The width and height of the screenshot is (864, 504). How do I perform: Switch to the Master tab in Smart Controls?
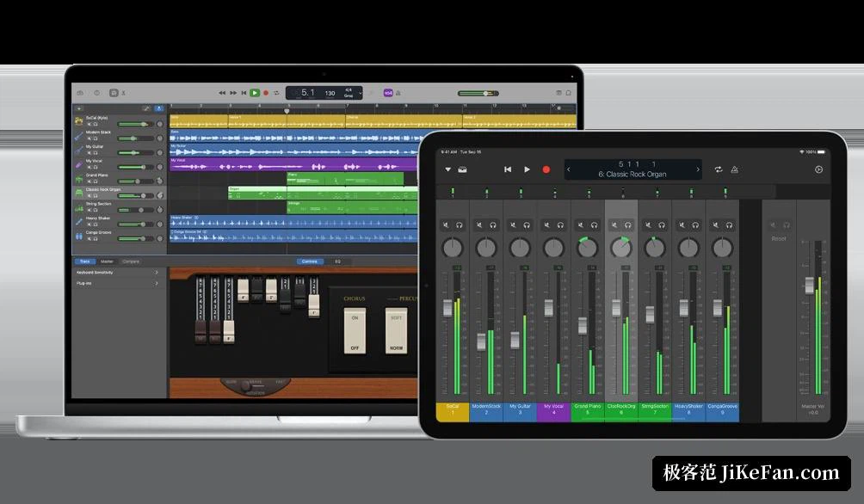click(107, 261)
